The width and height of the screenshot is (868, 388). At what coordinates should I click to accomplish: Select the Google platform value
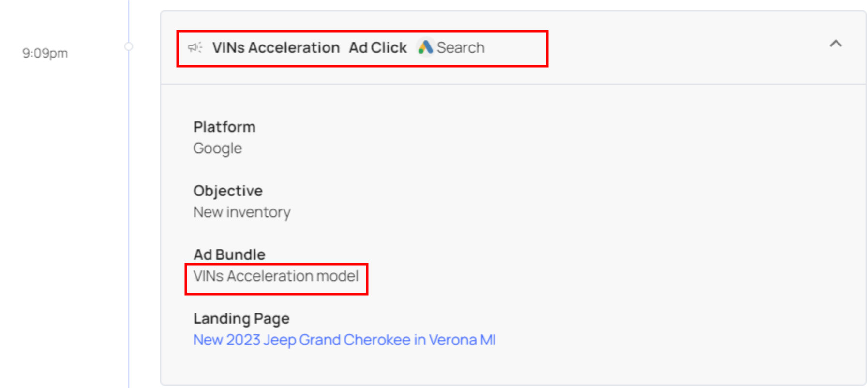(x=217, y=148)
